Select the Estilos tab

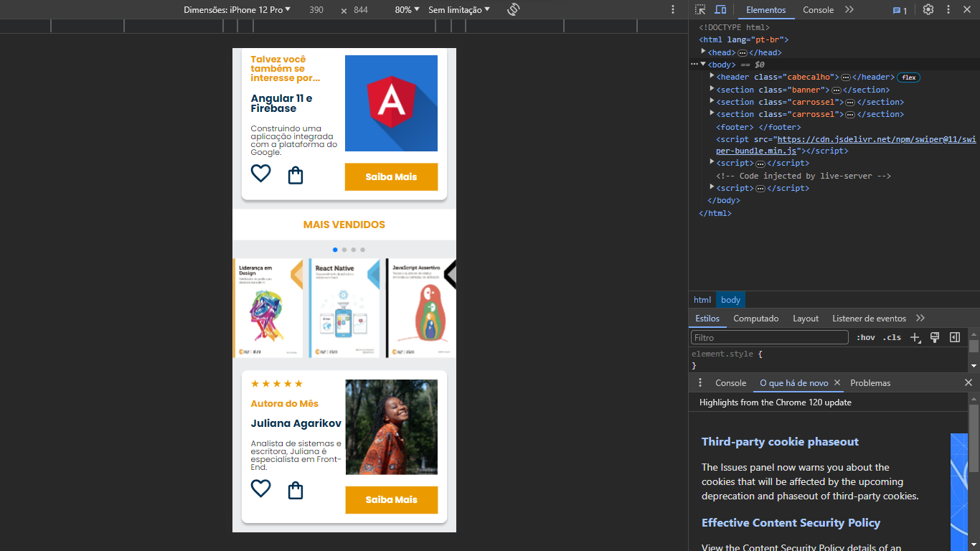click(707, 319)
